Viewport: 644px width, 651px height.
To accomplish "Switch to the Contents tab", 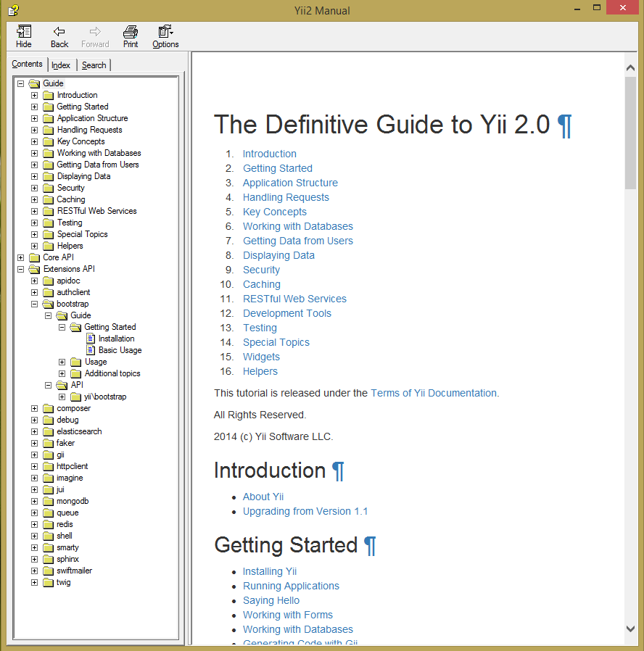I will [x=27, y=64].
